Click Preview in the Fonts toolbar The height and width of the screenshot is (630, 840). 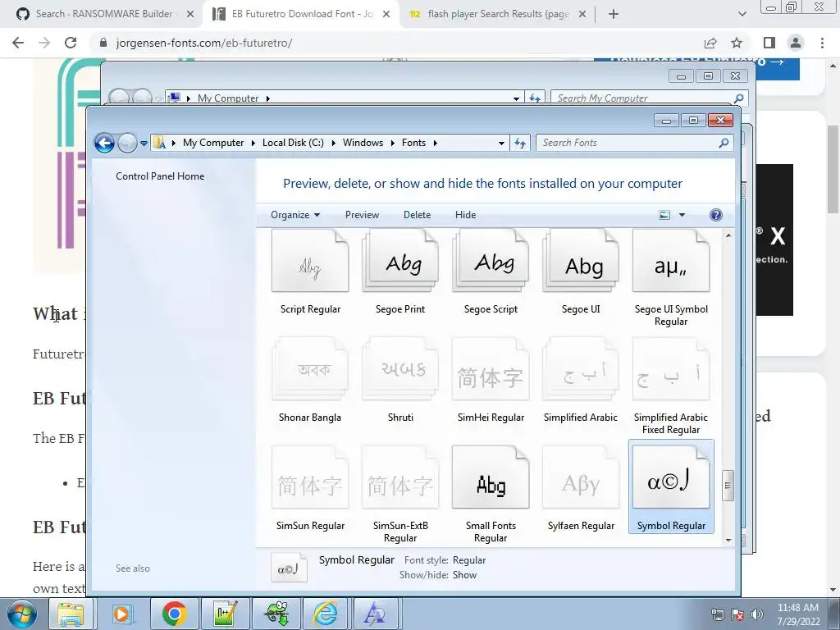362,215
